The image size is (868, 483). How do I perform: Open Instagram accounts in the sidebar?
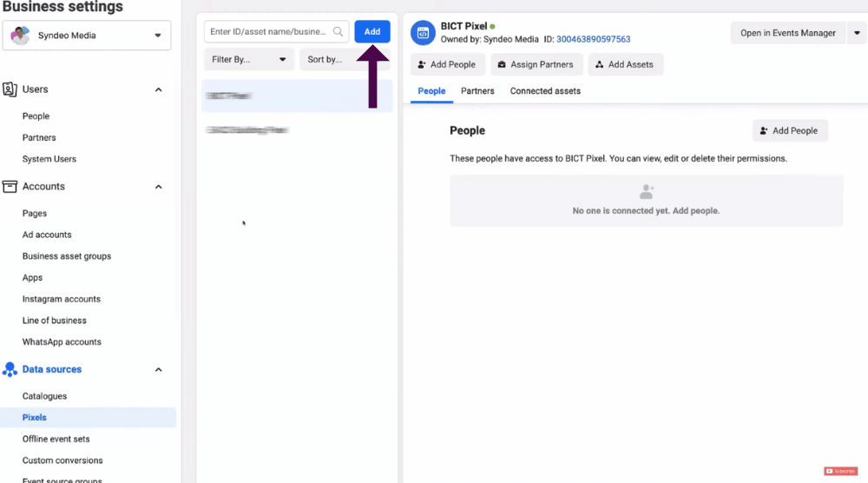tap(62, 299)
